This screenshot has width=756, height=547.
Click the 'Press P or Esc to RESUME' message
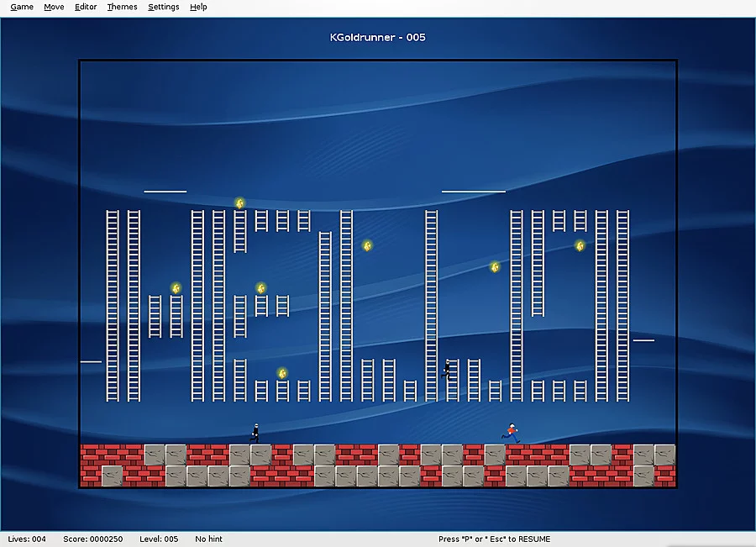pyautogui.click(x=494, y=539)
